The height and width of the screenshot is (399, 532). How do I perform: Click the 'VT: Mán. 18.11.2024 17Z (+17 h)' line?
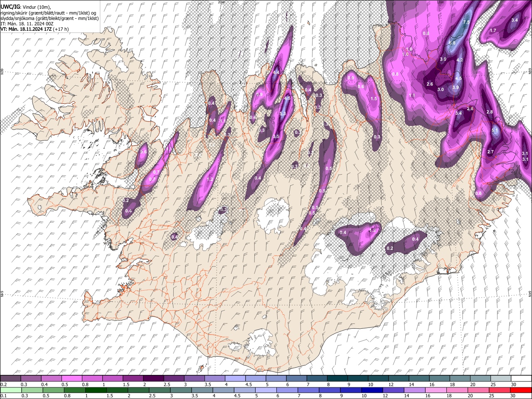[34, 29]
